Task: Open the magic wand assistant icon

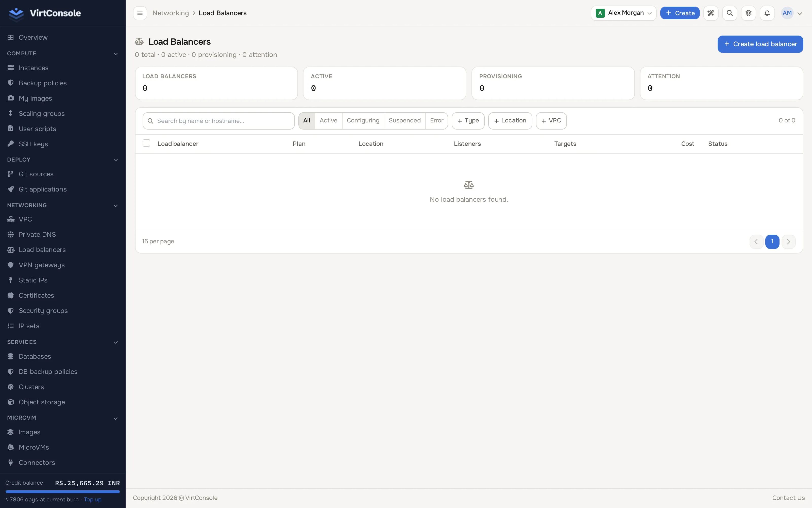Action: [x=711, y=13]
